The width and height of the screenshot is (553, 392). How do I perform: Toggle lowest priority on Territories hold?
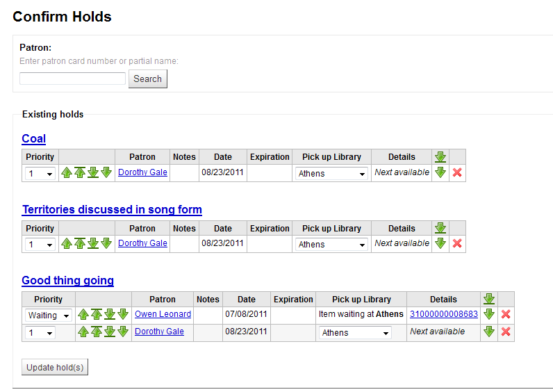(440, 243)
